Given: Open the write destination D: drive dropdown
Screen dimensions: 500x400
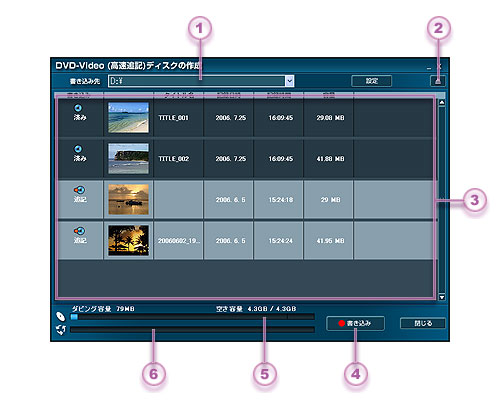Looking at the screenshot, I should (x=201, y=81).
